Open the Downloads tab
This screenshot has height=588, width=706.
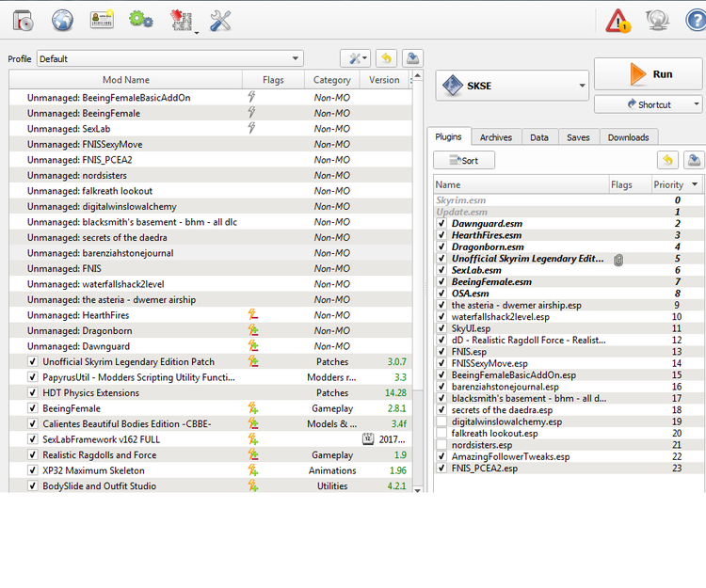(628, 137)
